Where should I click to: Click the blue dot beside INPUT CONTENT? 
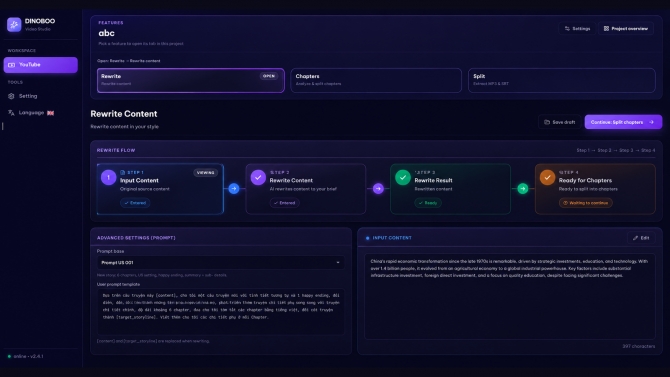point(367,238)
